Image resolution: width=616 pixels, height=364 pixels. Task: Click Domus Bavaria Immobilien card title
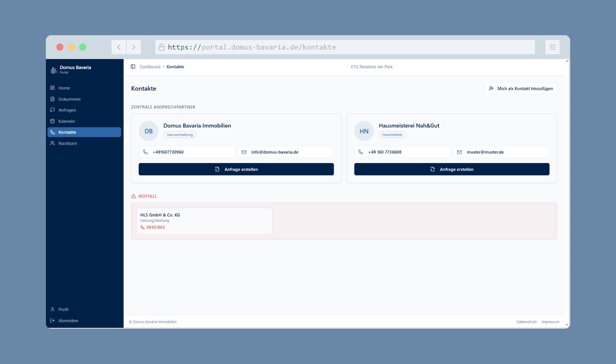197,125
